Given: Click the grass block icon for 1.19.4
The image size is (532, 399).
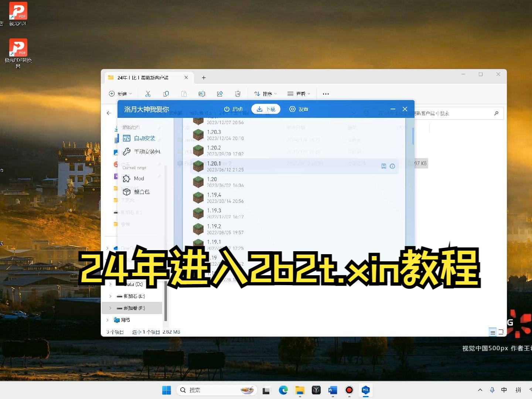Looking at the screenshot, I should coord(198,198).
